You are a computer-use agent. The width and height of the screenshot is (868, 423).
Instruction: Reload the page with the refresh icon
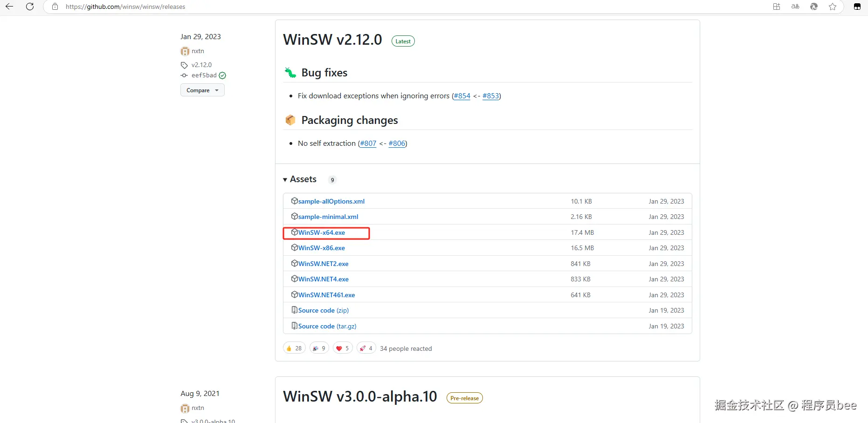tap(30, 7)
